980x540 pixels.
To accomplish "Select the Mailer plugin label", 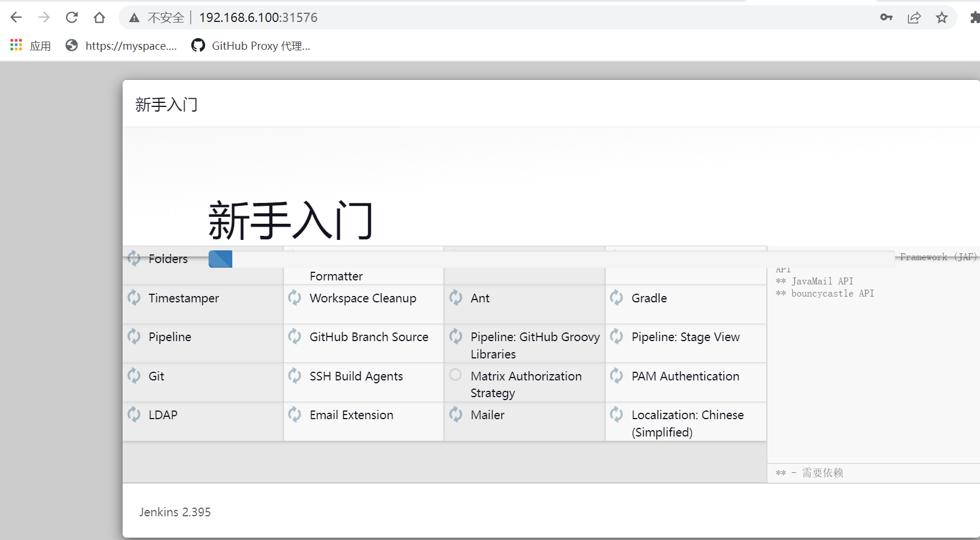I will [x=488, y=415].
